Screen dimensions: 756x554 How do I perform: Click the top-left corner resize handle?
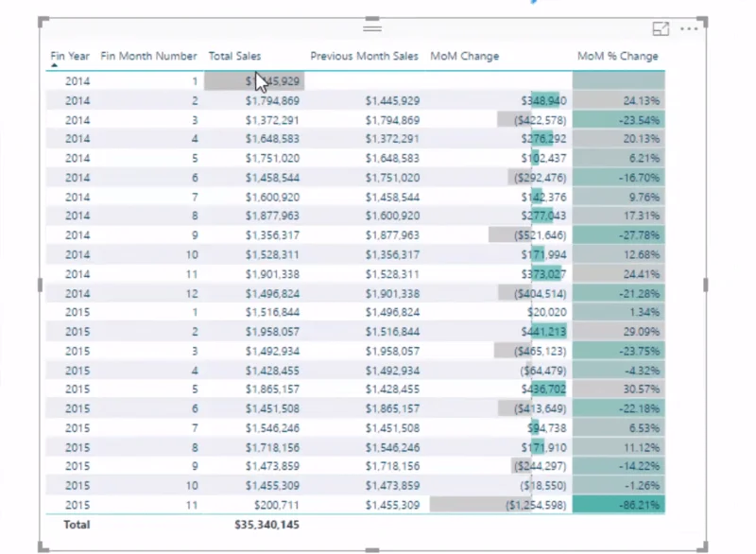[x=43, y=22]
